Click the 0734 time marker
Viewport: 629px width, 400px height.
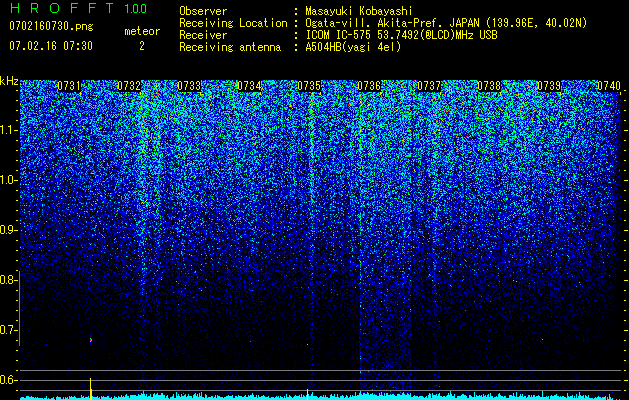249,86
